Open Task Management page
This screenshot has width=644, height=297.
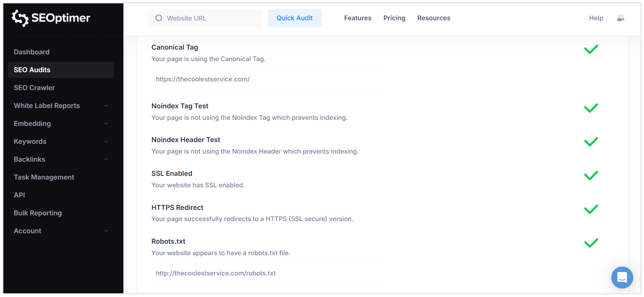(x=44, y=177)
